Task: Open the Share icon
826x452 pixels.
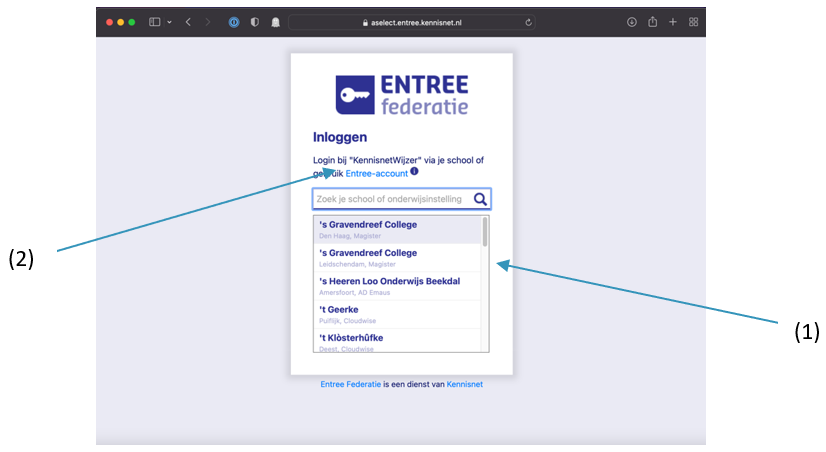Action: coord(652,22)
